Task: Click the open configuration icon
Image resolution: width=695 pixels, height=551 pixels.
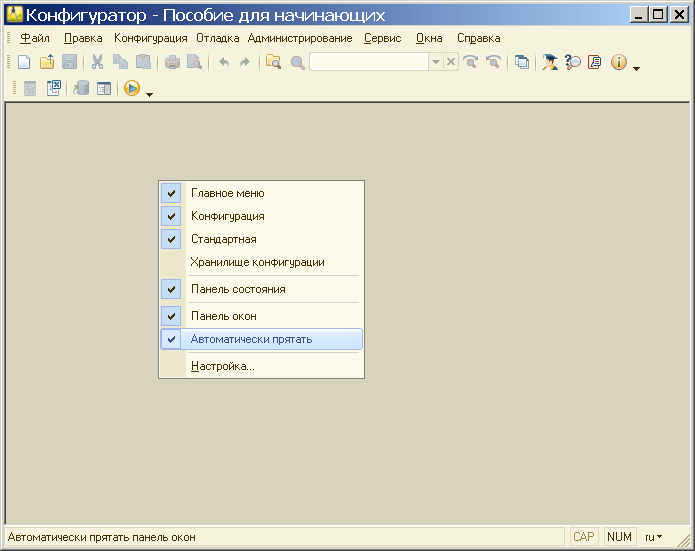Action: [30, 88]
